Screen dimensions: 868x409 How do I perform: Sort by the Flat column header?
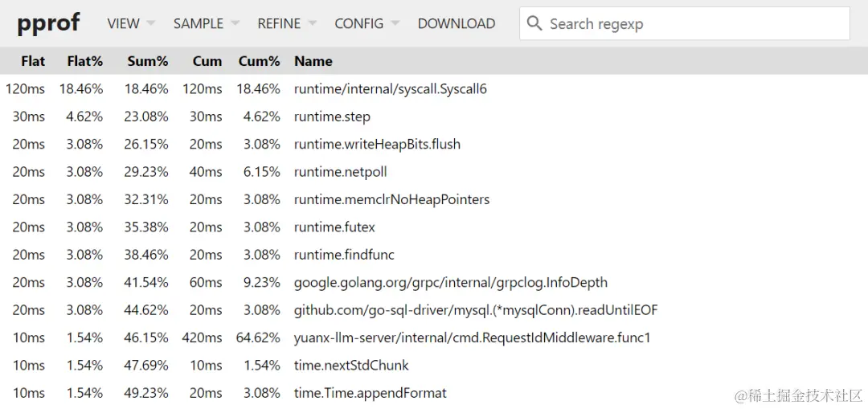33,61
